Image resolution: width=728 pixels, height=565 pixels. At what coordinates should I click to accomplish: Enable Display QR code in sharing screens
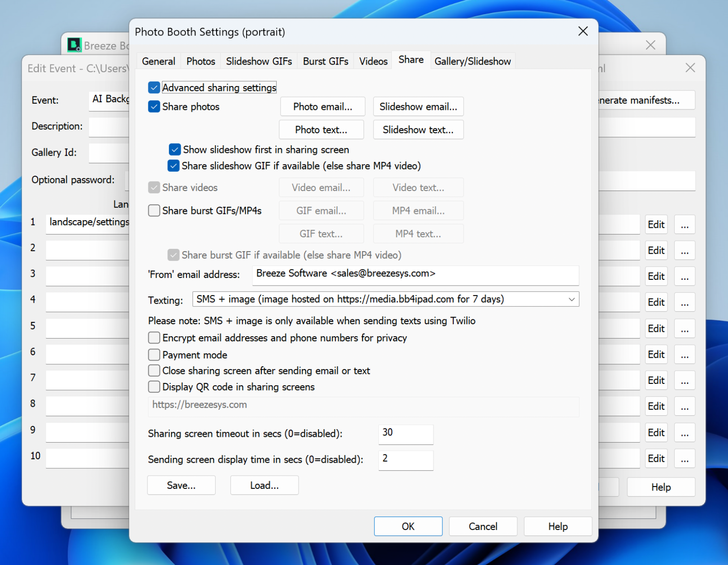pyautogui.click(x=154, y=387)
